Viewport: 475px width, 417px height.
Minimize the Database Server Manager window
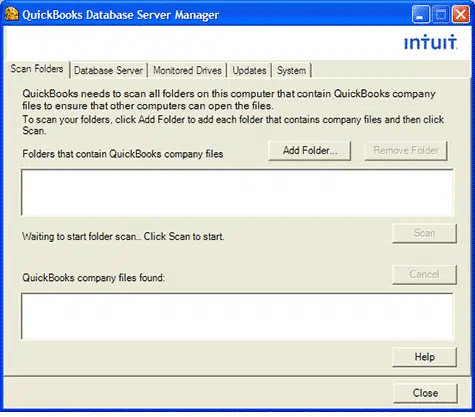click(x=420, y=14)
